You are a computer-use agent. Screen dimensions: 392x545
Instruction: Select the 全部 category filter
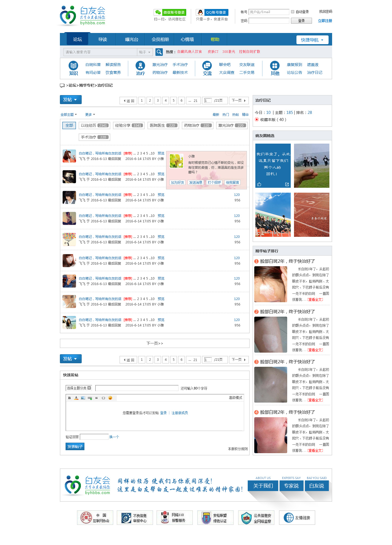point(69,125)
